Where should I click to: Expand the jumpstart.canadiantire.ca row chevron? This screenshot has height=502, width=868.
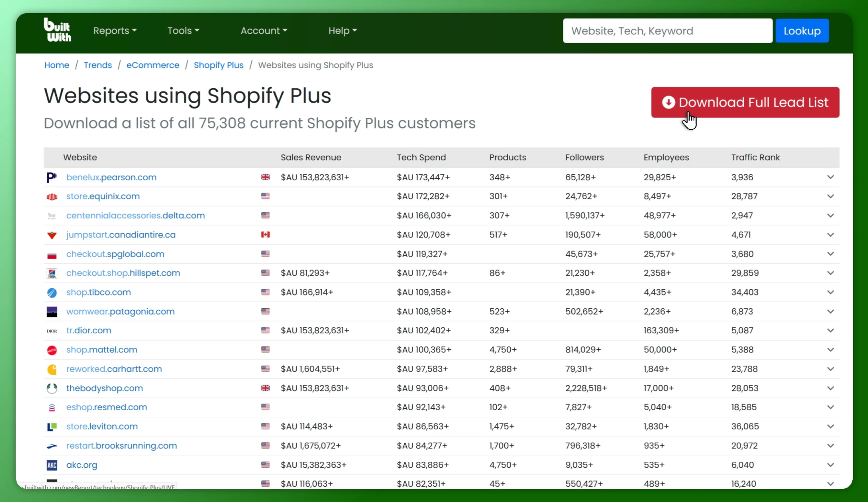click(830, 235)
